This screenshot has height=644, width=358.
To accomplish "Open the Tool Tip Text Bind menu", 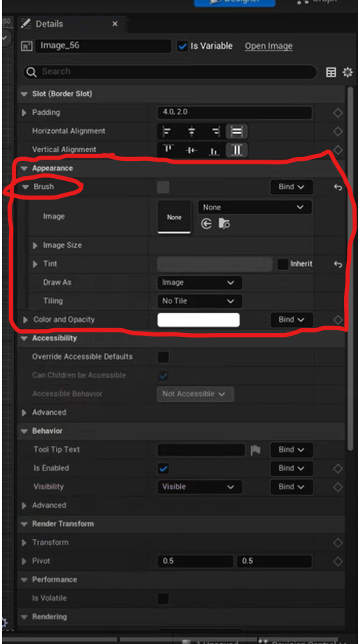I will [291, 450].
